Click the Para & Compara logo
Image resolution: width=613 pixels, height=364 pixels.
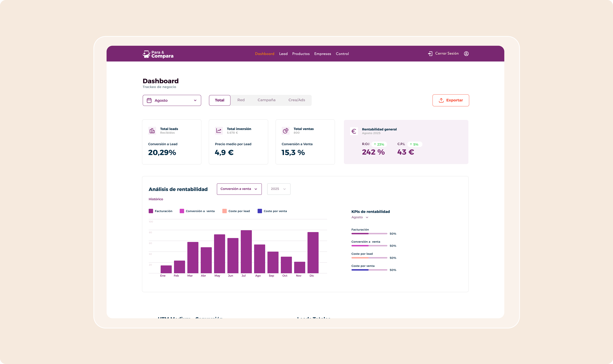(158, 54)
